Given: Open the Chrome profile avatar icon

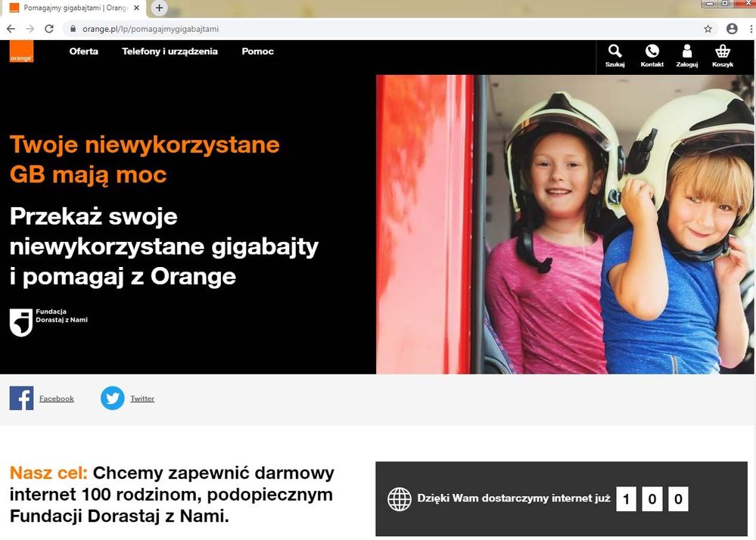Looking at the screenshot, I should pyautogui.click(x=731, y=29).
